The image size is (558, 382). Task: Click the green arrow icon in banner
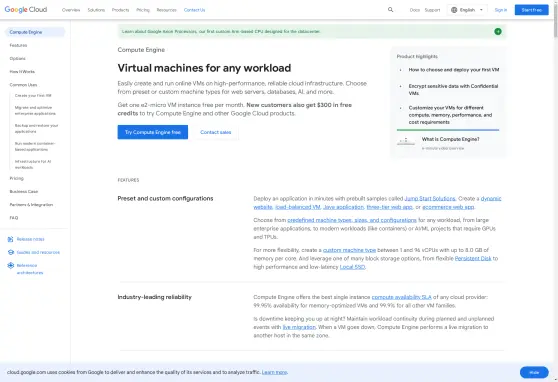pyautogui.click(x=498, y=31)
